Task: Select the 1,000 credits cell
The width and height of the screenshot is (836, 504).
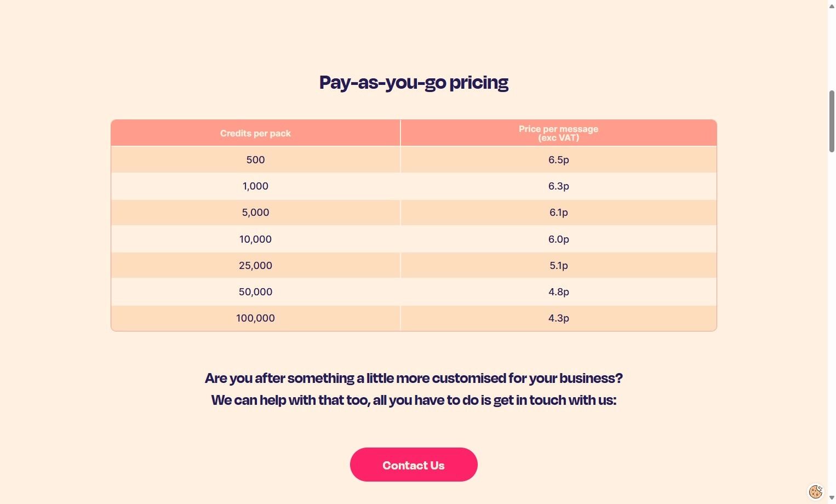Action: (255, 186)
